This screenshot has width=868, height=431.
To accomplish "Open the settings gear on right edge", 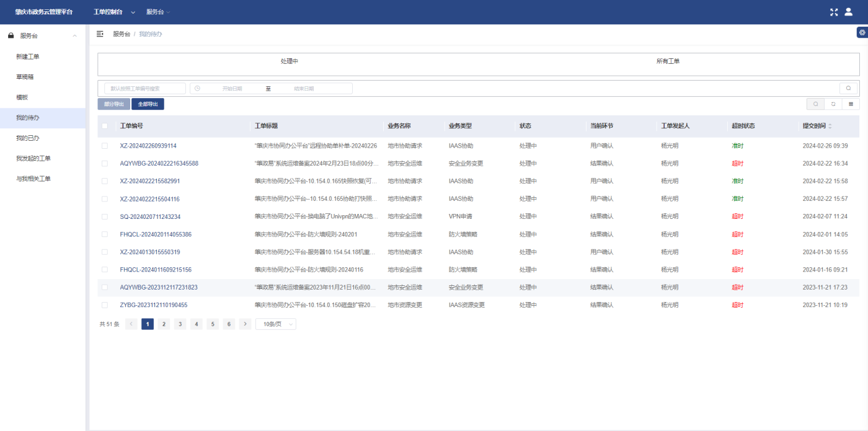I will [x=862, y=32].
